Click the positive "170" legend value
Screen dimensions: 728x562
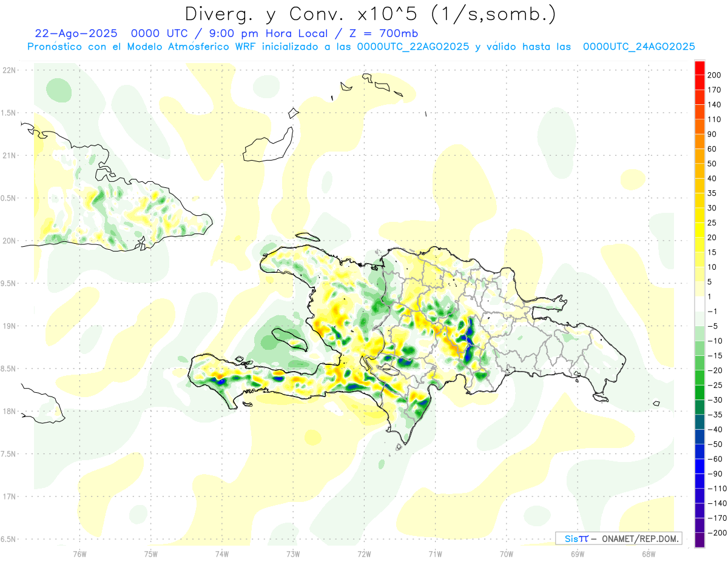click(714, 90)
